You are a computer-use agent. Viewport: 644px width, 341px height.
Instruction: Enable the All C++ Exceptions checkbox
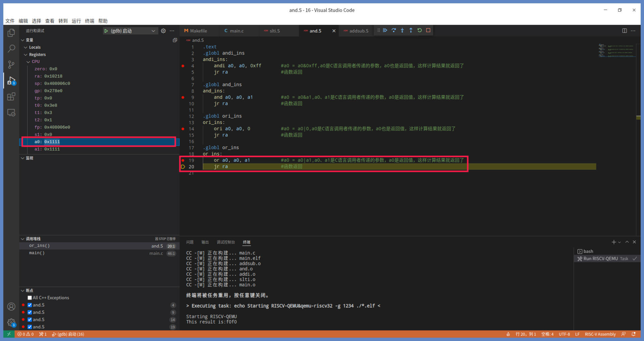coord(30,298)
